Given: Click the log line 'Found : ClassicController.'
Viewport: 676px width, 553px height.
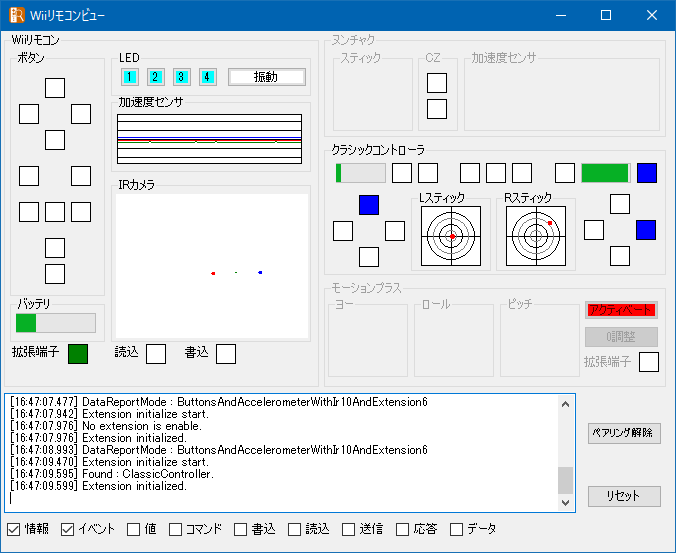Looking at the screenshot, I should click(x=112, y=474).
